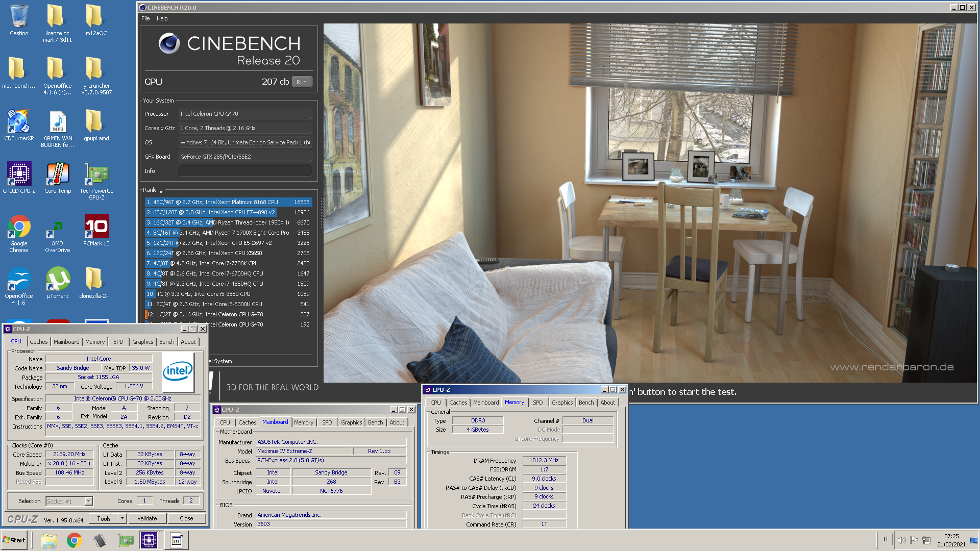Open Windows Explorer from the taskbar
This screenshot has width=980, height=551.
(x=49, y=540)
